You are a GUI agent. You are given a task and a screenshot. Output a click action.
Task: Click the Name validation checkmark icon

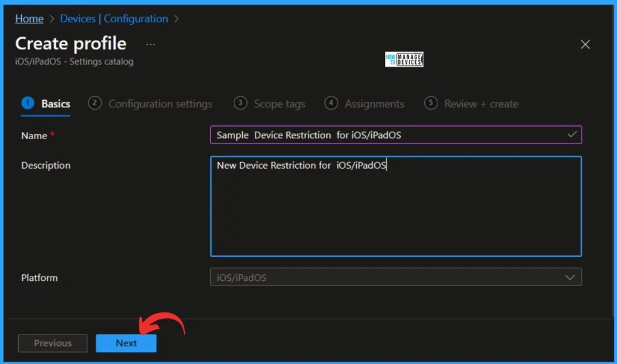[572, 134]
